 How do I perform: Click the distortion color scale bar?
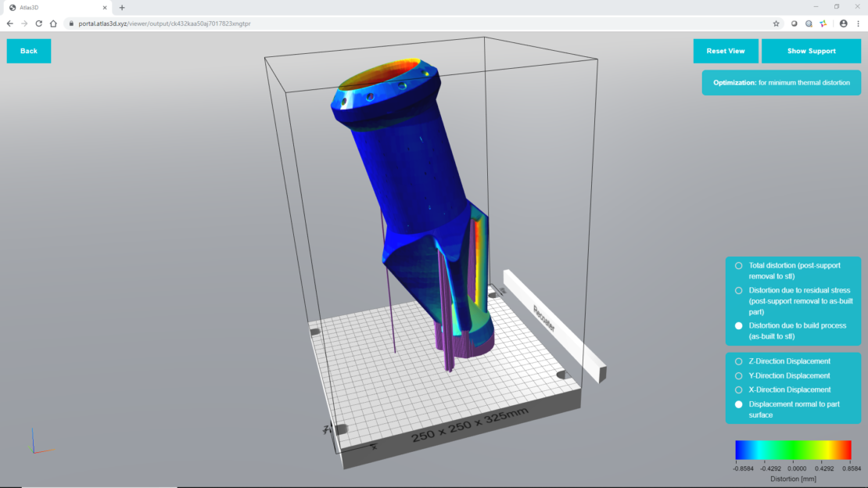pyautogui.click(x=793, y=450)
